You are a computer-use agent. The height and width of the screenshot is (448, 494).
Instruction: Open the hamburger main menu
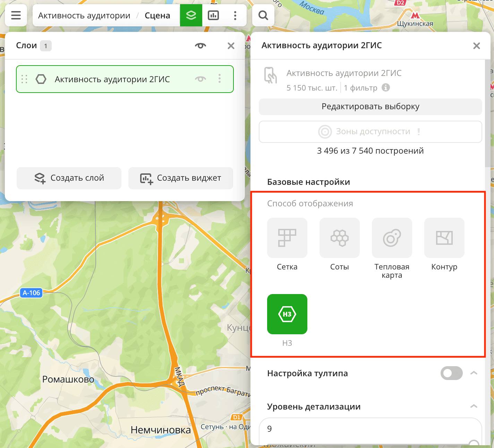(x=16, y=15)
